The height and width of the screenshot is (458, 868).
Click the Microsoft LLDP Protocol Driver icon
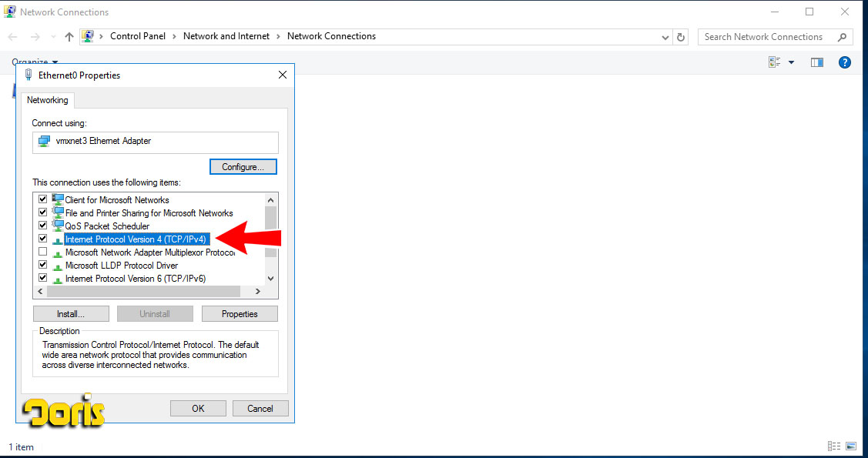[58, 266]
